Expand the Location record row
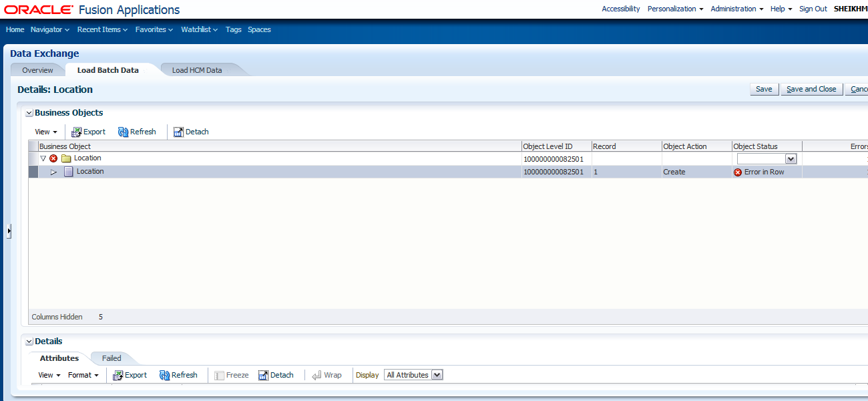This screenshot has width=868, height=401. pos(54,172)
